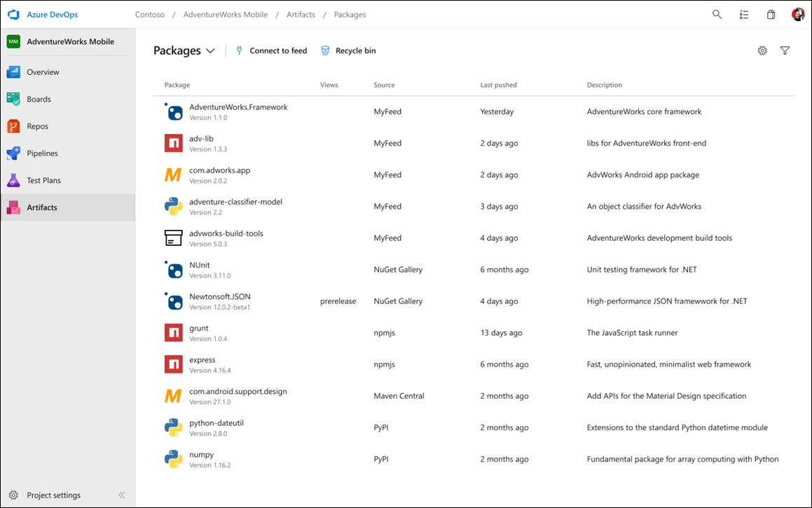
Task: Click the user profile avatar
Action: pos(798,14)
